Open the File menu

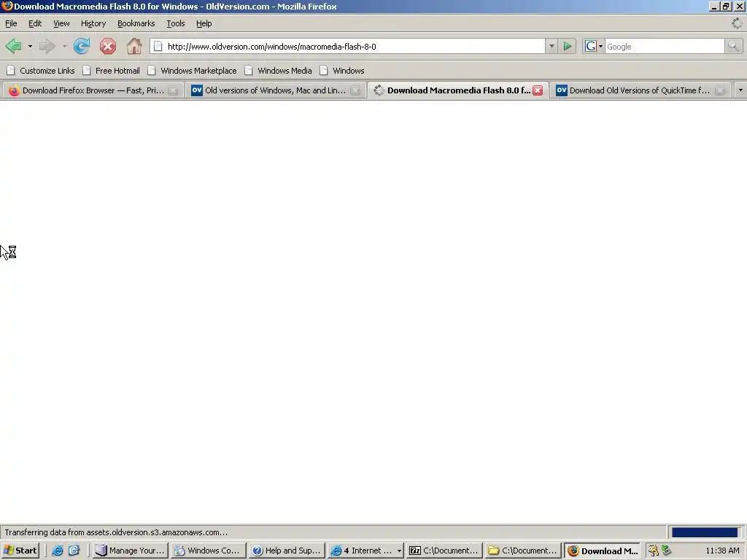pyautogui.click(x=11, y=23)
